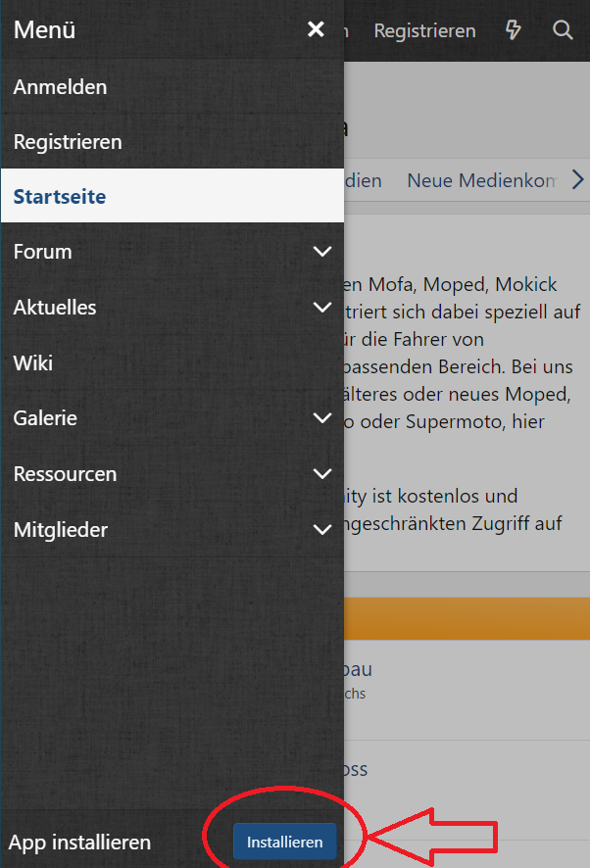Expand the Aktuelles submenu chevron

322,308
